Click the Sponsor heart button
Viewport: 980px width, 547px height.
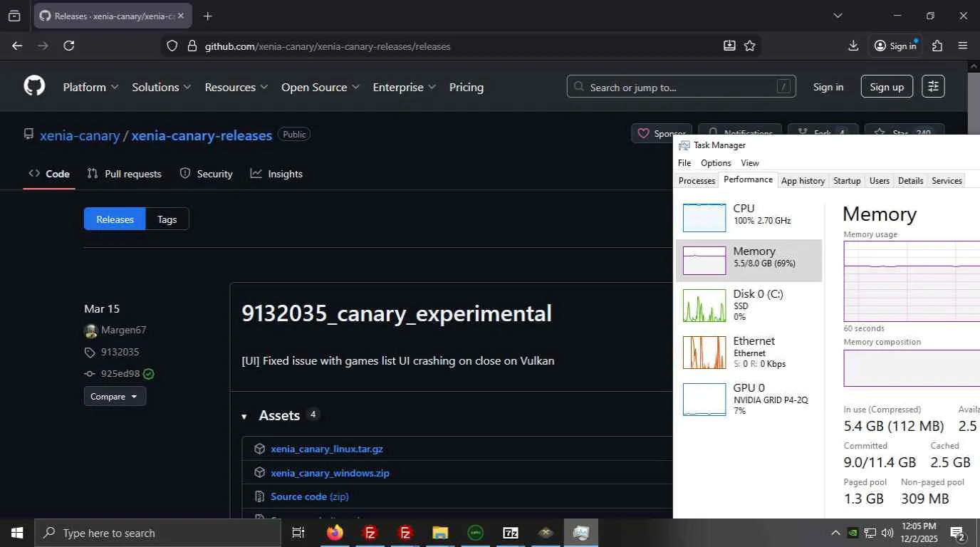tap(661, 133)
